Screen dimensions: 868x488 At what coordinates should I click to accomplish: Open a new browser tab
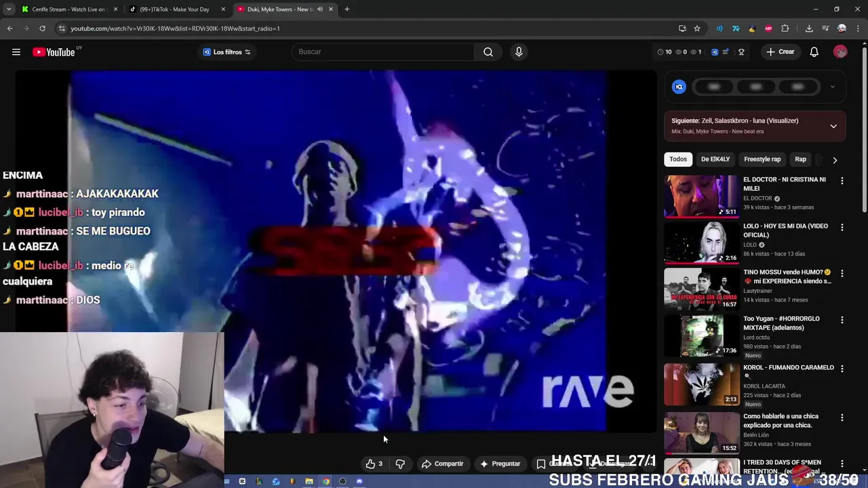click(x=347, y=9)
